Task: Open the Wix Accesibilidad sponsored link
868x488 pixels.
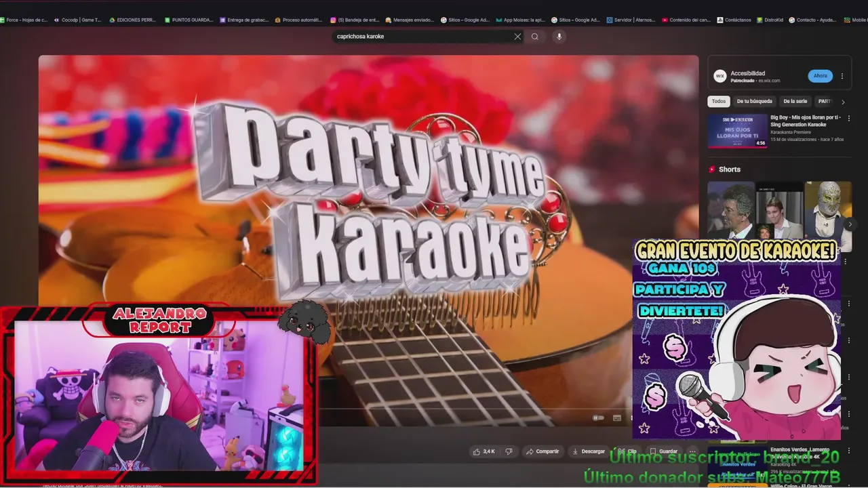Action: (x=748, y=73)
